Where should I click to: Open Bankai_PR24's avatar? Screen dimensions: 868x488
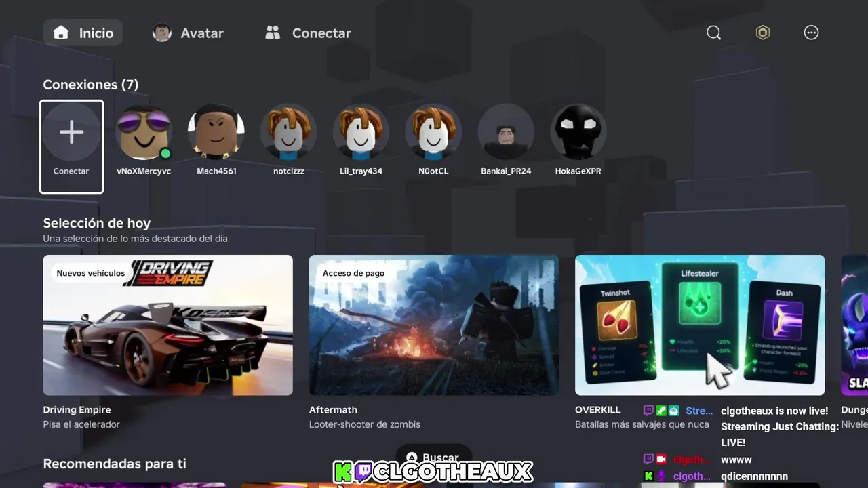click(506, 132)
